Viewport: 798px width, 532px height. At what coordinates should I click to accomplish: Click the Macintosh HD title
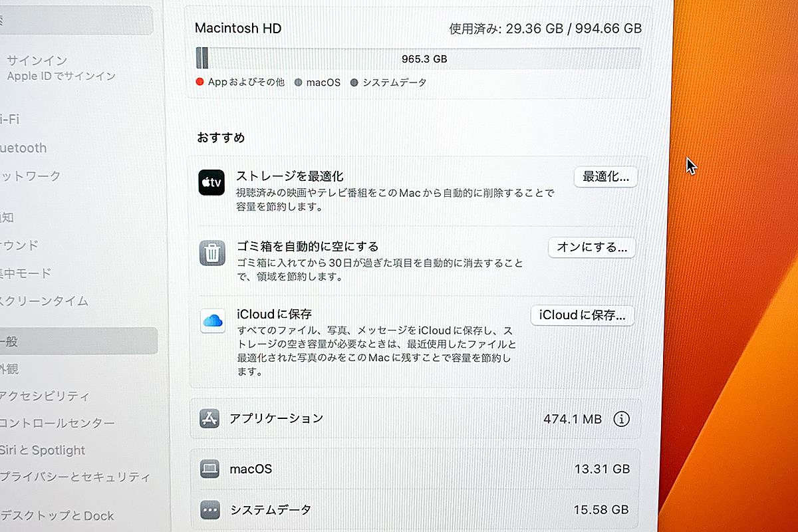(x=238, y=29)
